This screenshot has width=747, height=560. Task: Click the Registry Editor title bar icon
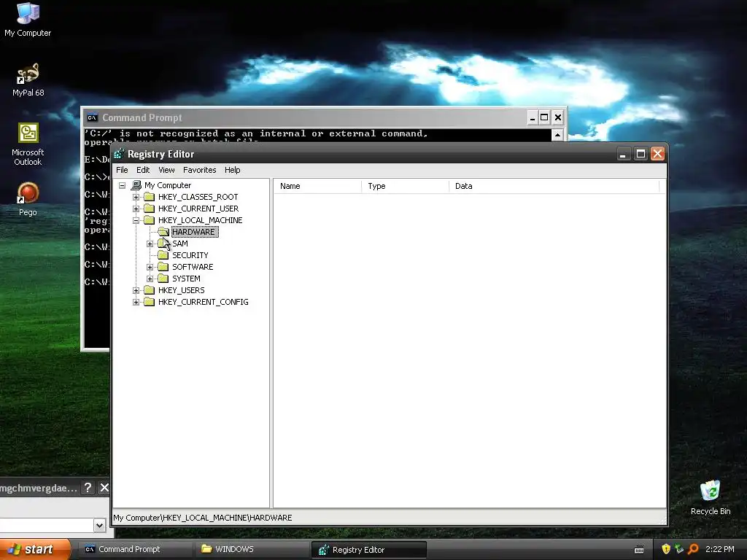119,154
